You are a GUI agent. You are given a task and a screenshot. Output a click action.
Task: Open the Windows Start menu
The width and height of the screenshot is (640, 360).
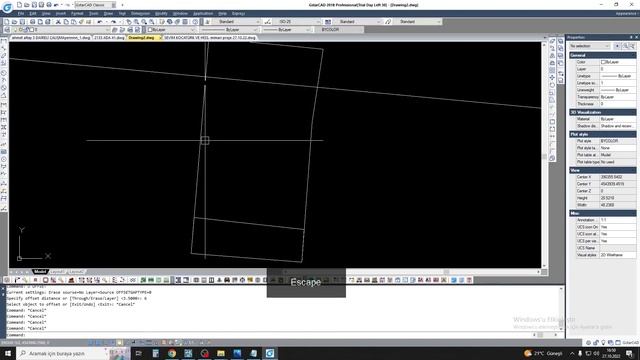[8, 353]
